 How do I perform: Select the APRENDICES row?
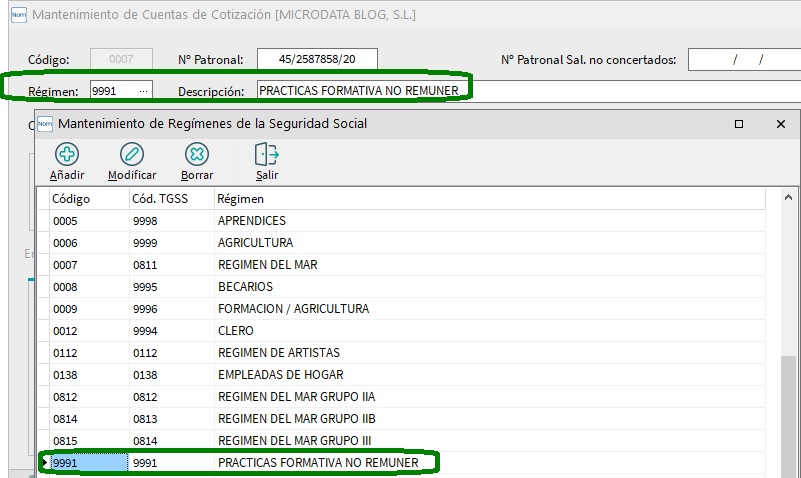pos(252,221)
